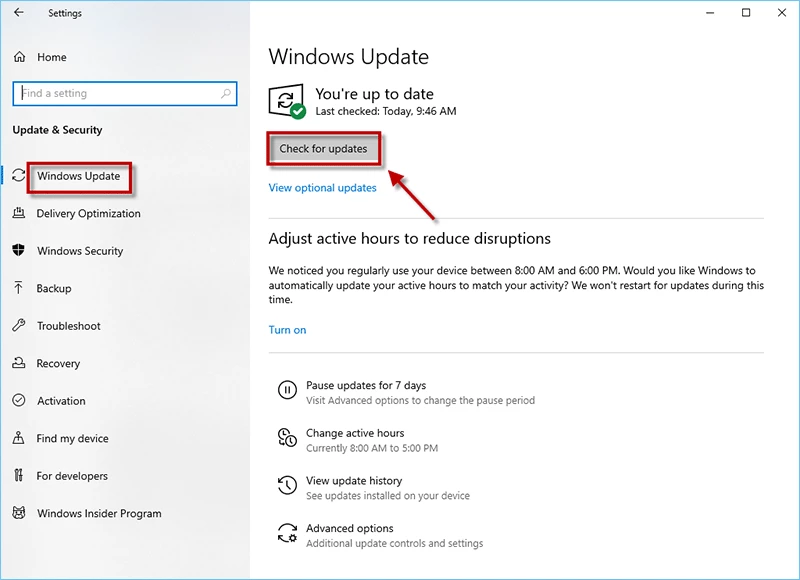Screen dimensions: 800x580
Task: Close the Settings window
Action: (782, 13)
